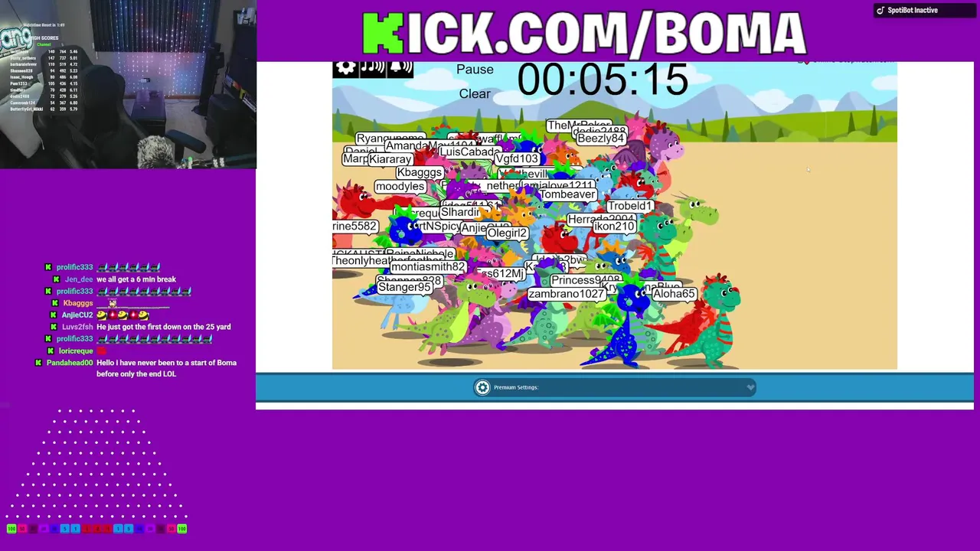
Task: Click the Premium Settings gear icon
Action: 482,387
